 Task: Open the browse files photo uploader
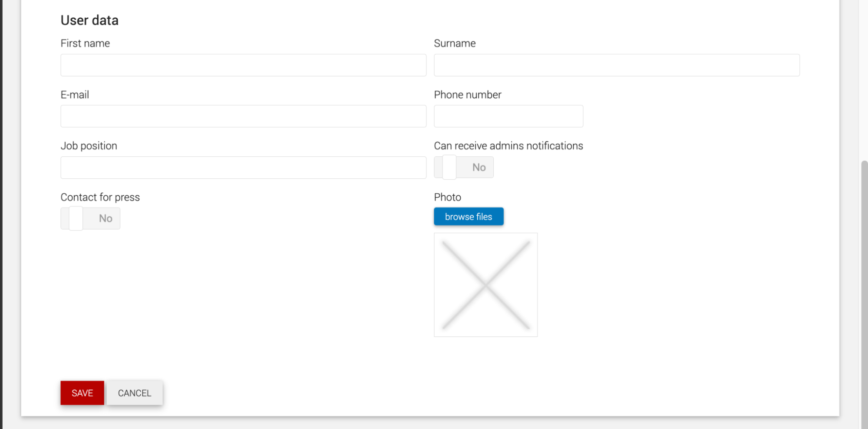tap(469, 216)
